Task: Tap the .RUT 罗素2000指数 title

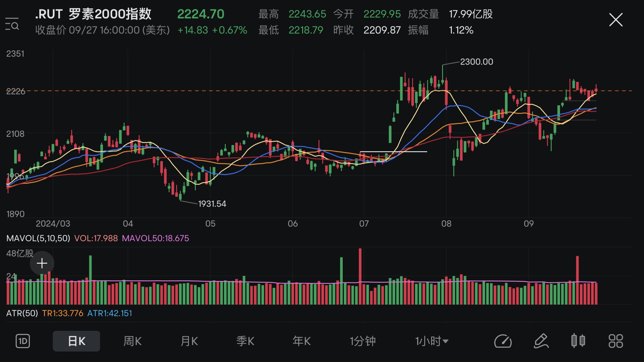Action: 93,14
